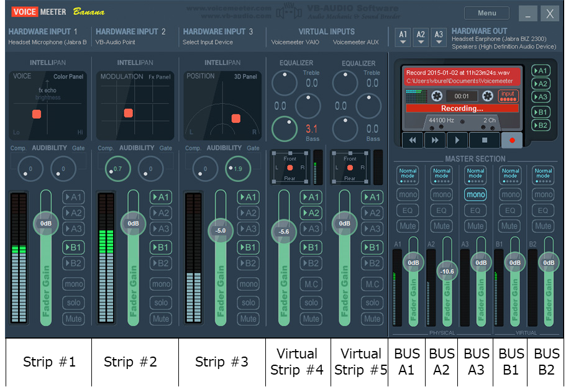The width and height of the screenshot is (571, 392).
Task: Enable EQ on BUS A1
Action: 408,211
